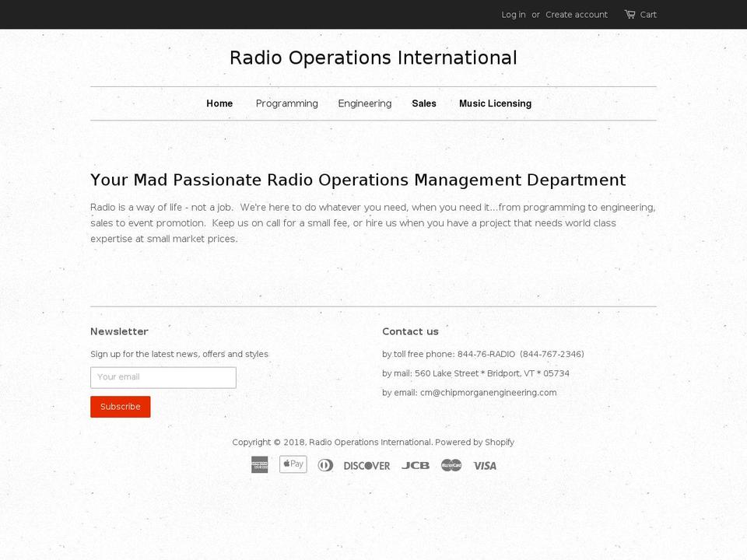Screen dimensions: 747x560
Task: Click the Discover payment icon
Action: pos(366,466)
